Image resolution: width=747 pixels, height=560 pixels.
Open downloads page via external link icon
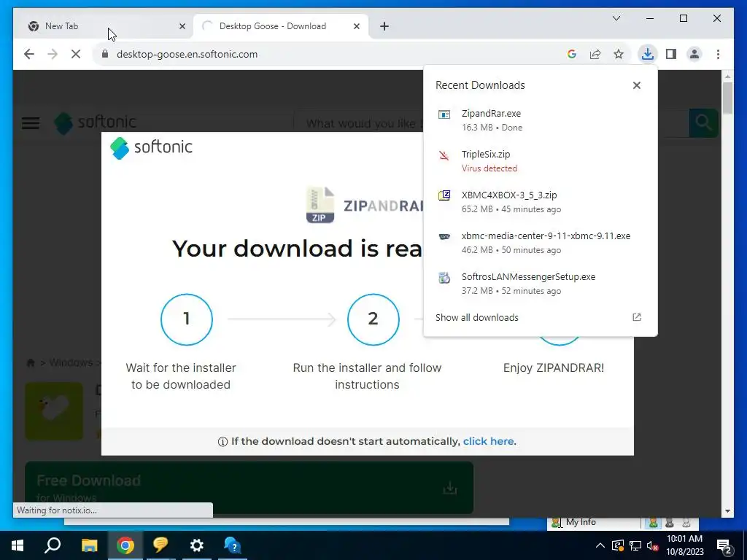[636, 317]
